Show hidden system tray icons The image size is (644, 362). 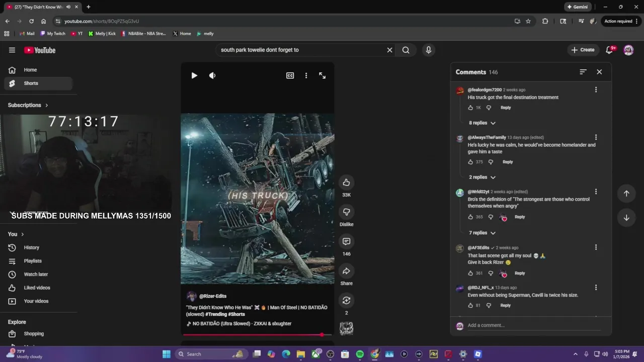[x=576, y=354]
